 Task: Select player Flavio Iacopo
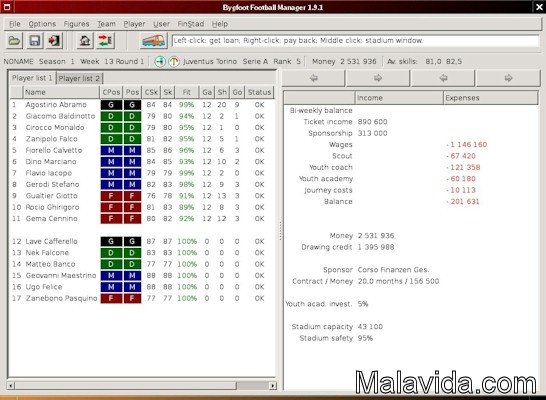tap(142, 173)
